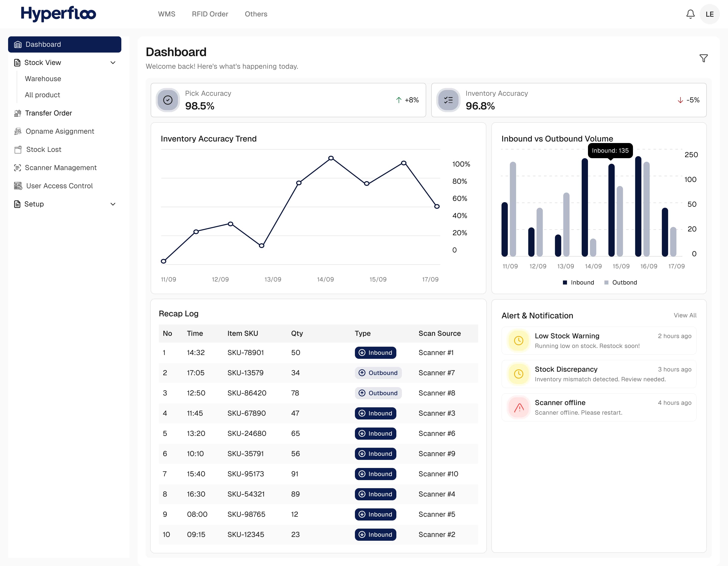Select the Stock Lost icon

[18, 149]
